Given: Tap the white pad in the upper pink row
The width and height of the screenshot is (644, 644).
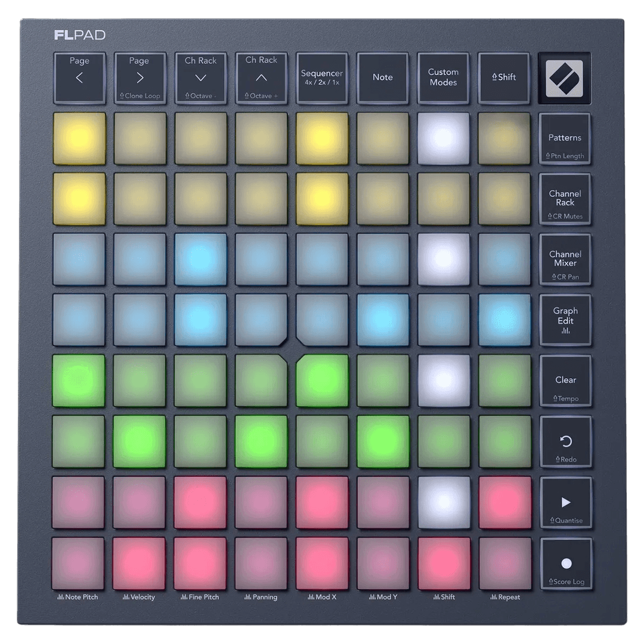Looking at the screenshot, I should point(444,502).
